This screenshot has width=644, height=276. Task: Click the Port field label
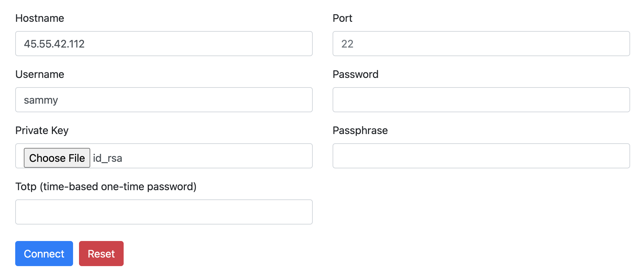pyautogui.click(x=342, y=18)
